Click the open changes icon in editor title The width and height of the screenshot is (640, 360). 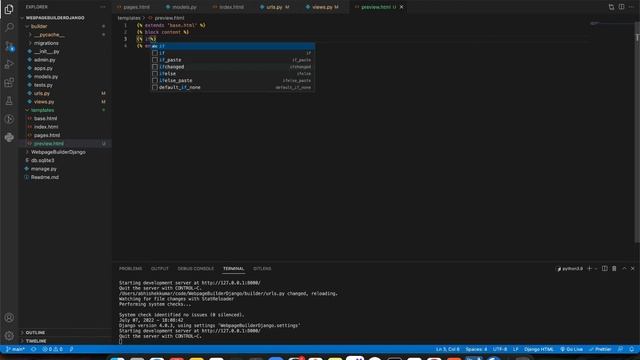[611, 7]
